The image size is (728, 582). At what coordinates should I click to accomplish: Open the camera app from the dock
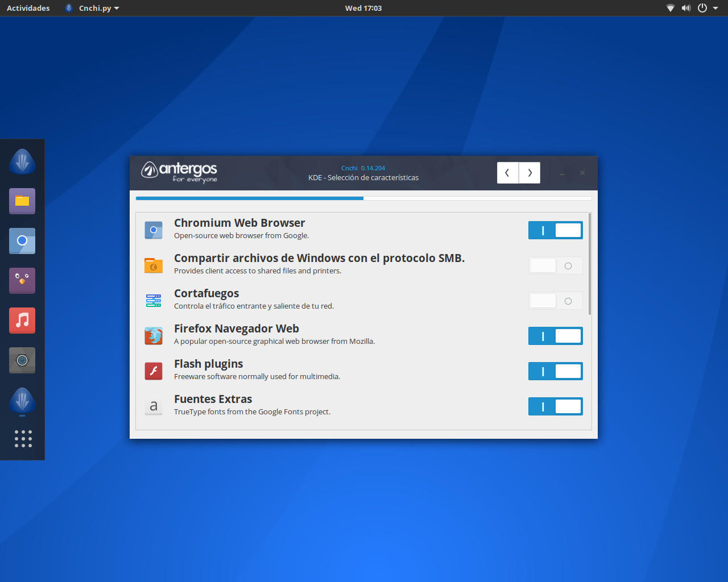(x=22, y=360)
